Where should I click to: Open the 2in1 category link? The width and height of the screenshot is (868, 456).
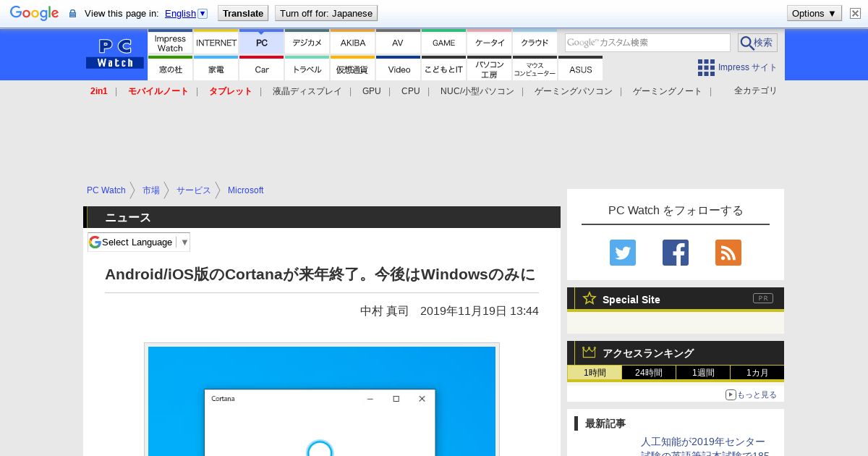pyautogui.click(x=98, y=91)
